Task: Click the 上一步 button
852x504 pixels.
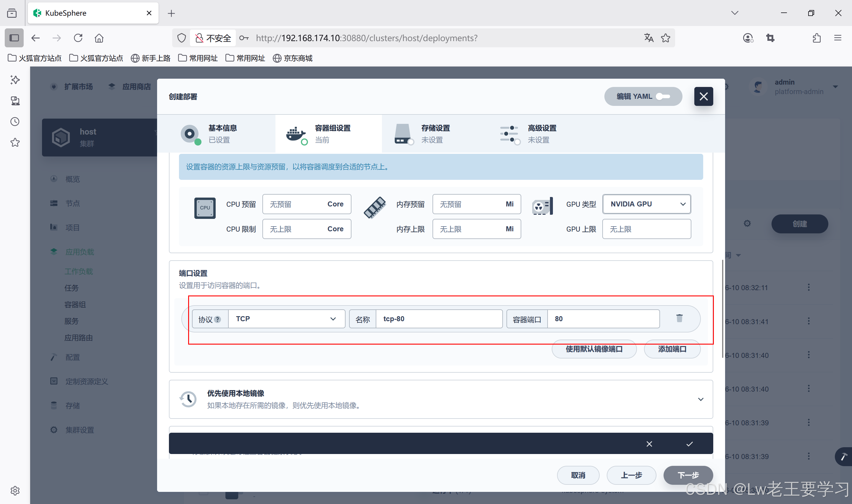Action: coord(631,475)
